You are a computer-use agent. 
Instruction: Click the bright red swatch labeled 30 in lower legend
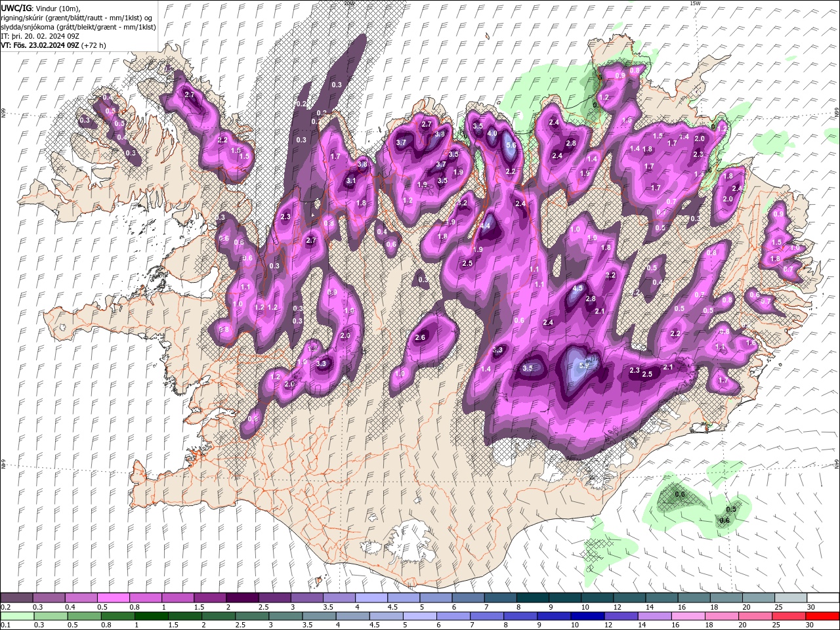822,616
